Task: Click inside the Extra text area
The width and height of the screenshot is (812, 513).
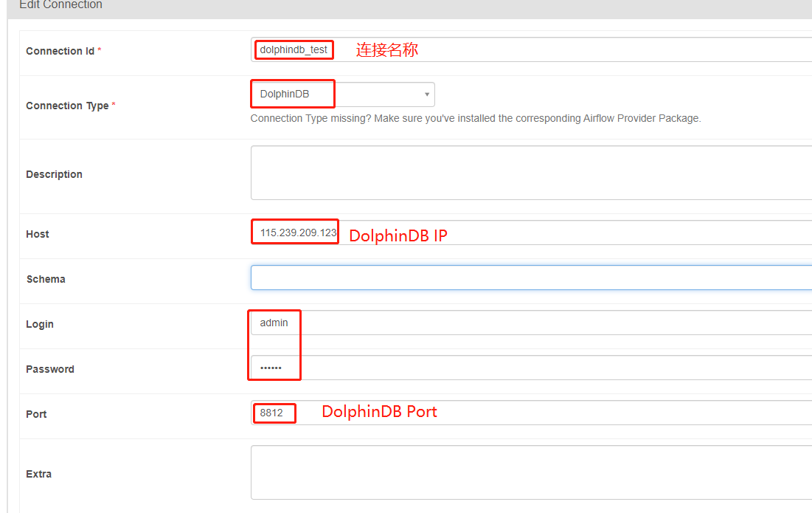Action: 531,472
